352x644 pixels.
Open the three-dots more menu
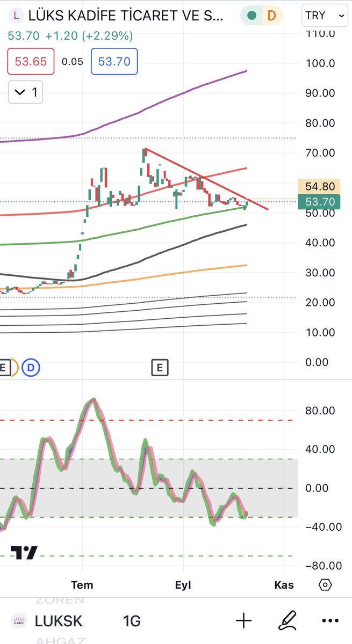[x=330, y=621]
